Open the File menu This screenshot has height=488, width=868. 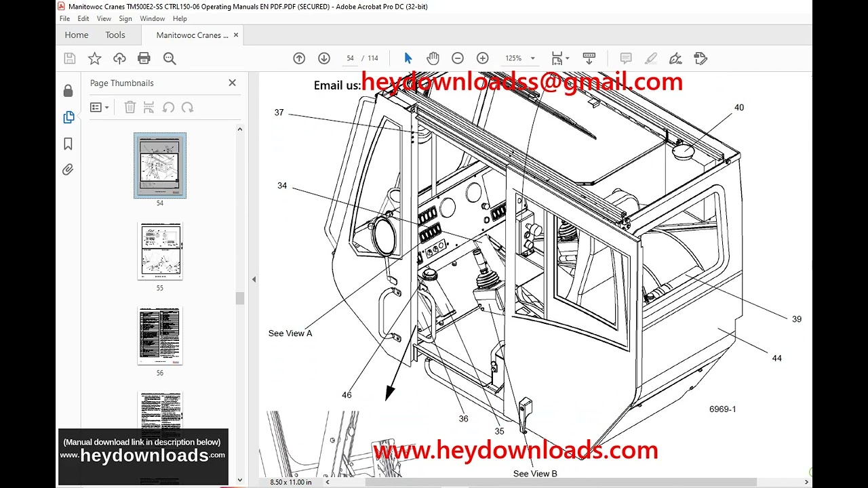[x=65, y=19]
